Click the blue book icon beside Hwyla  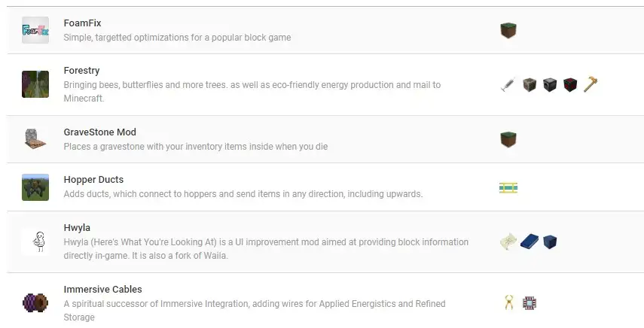[529, 241]
